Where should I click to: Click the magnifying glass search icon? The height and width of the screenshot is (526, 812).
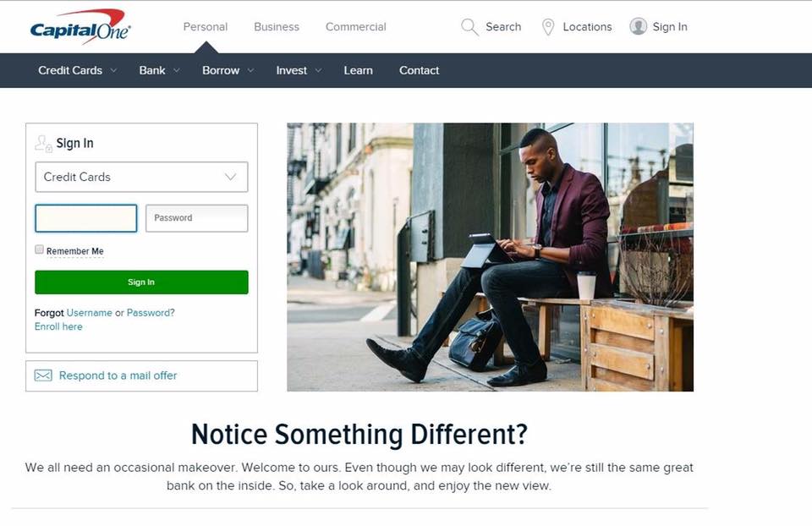469,27
